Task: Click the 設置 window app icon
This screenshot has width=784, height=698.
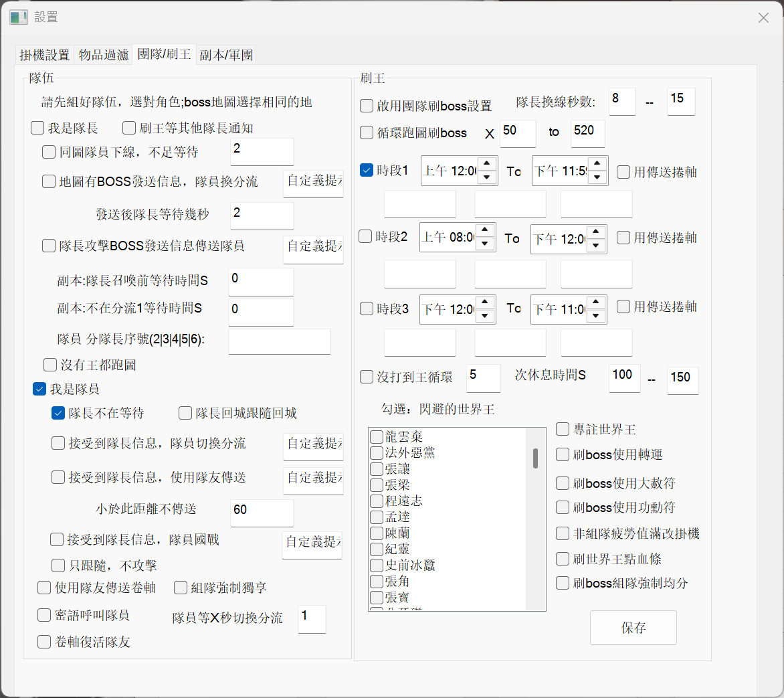Action: (18, 17)
